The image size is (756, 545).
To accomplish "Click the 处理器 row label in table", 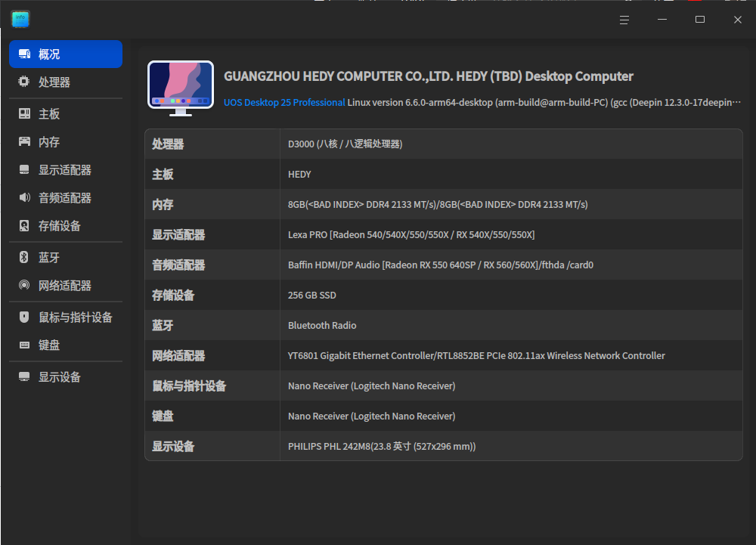I will (x=168, y=144).
